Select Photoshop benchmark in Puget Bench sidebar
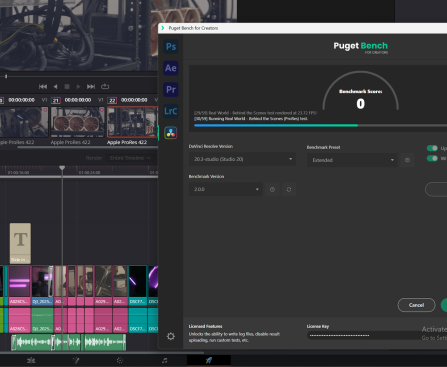The width and height of the screenshot is (447, 367). pos(171,47)
